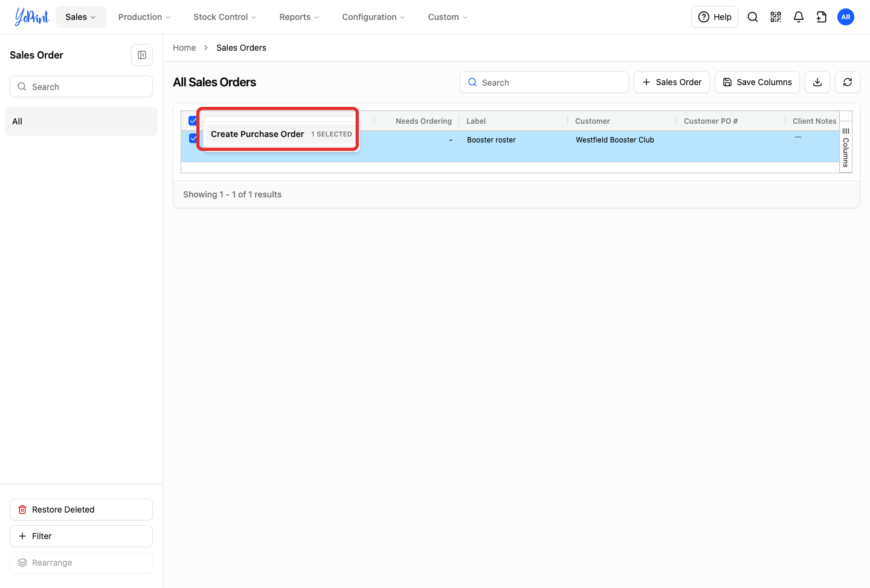This screenshot has width=870, height=588.
Task: Go to Home breadcrumb link
Action: click(184, 48)
